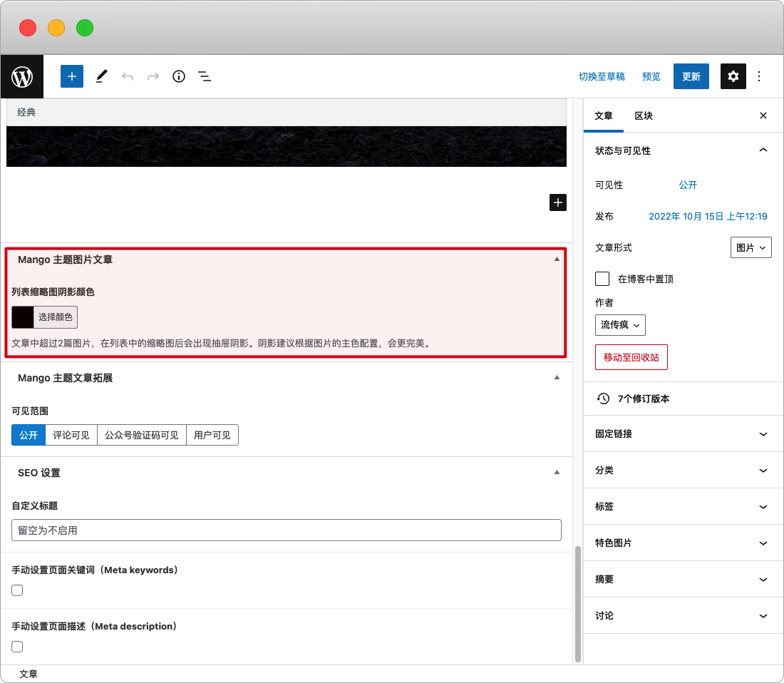Click the 经典 classic block label
Image resolution: width=784 pixels, height=683 pixels.
(26, 113)
